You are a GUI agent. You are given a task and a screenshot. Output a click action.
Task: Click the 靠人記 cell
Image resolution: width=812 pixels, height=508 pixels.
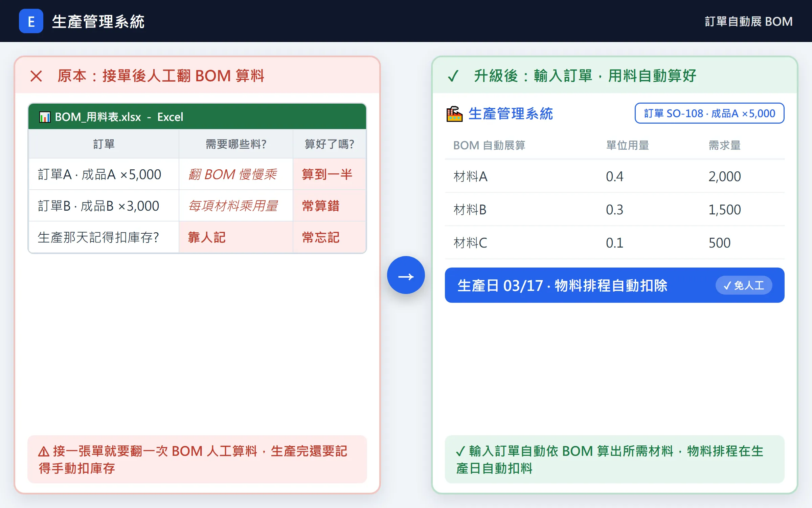coord(236,237)
